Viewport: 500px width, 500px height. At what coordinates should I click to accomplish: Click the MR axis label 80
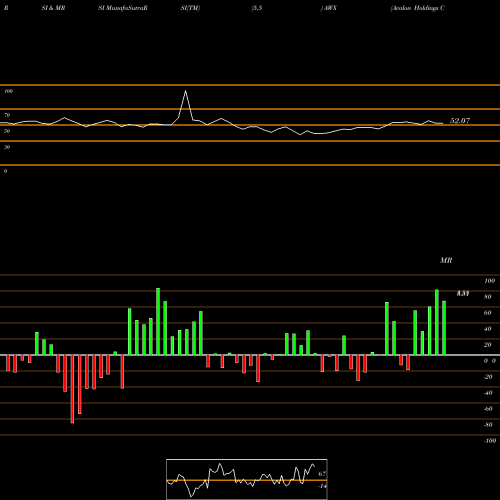488,297
